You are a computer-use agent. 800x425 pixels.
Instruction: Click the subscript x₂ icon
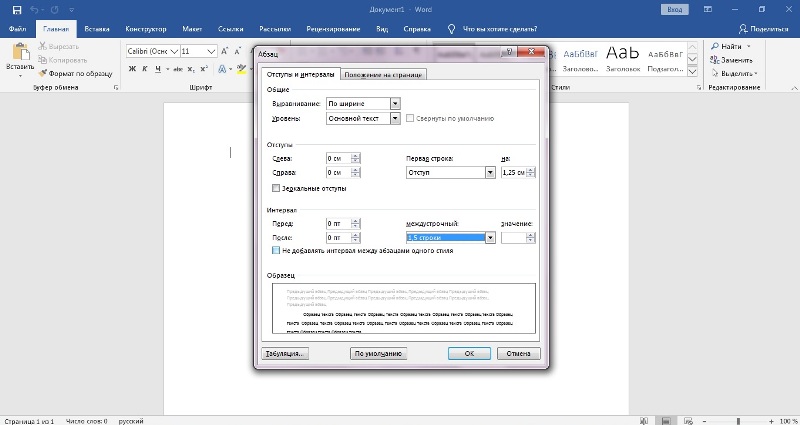tap(190, 69)
